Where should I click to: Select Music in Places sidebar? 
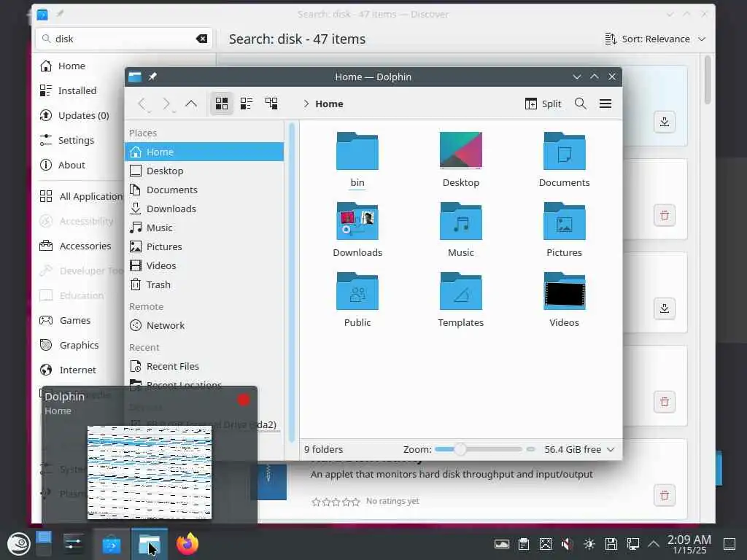204,227
